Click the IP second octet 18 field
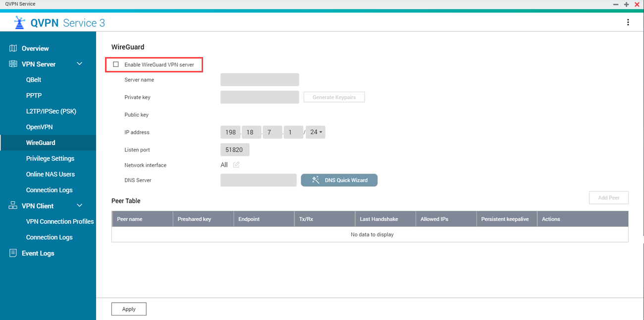644x320 pixels. pos(251,132)
